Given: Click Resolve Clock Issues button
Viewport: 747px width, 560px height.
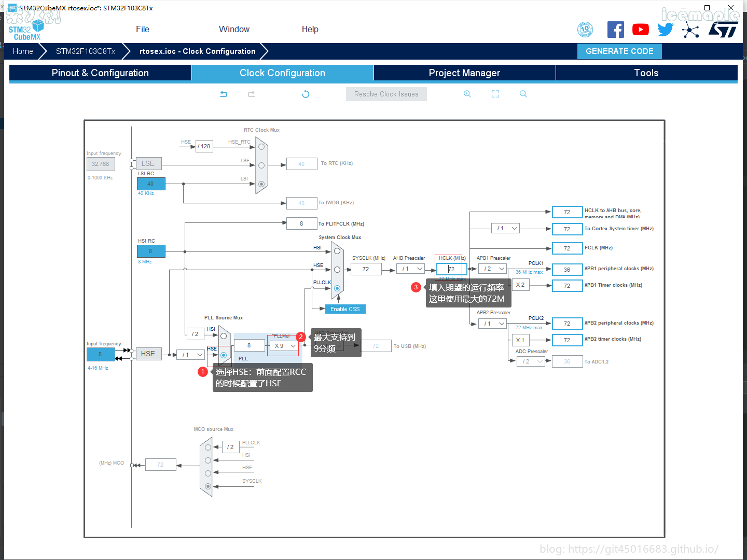Looking at the screenshot, I should pyautogui.click(x=386, y=94).
